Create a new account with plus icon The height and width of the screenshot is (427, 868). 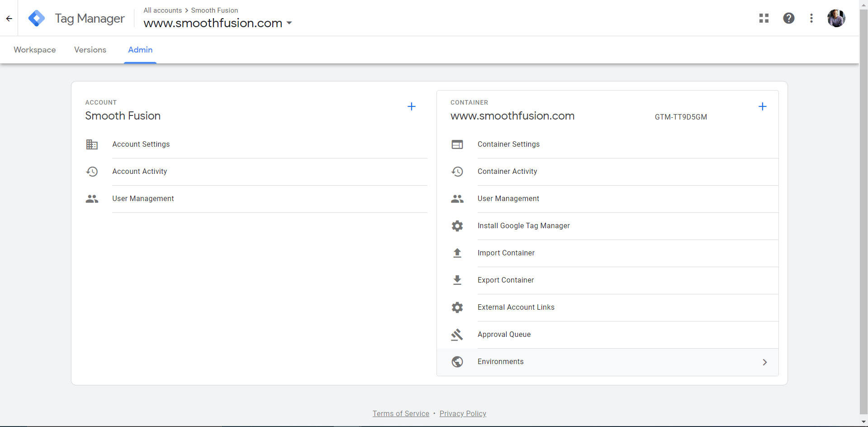[x=412, y=106]
